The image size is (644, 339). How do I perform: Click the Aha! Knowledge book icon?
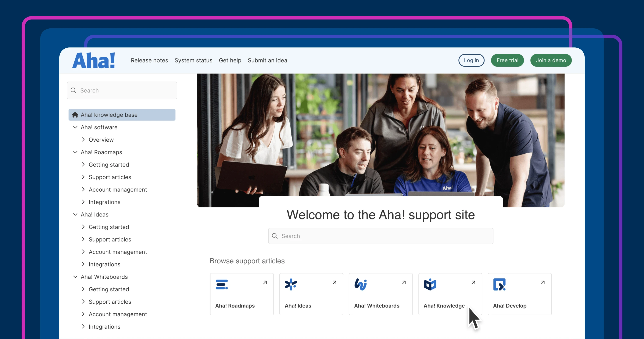pos(430,285)
